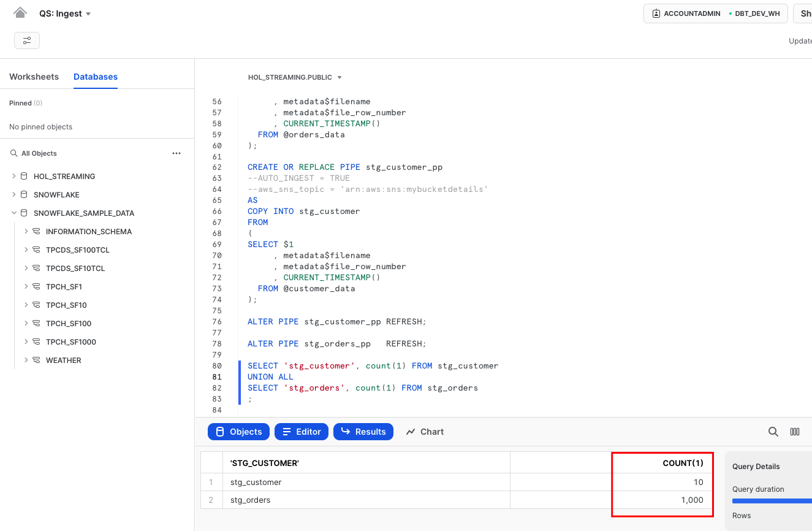Collapse the SNOWFLAKE_SAMPLE_DATA database
Screen dimensions: 812x531
(x=13, y=213)
